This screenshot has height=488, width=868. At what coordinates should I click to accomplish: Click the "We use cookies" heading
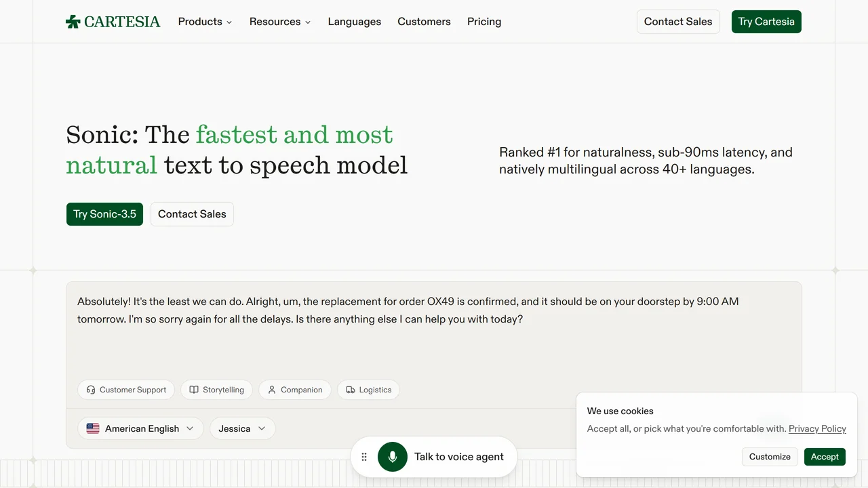(x=620, y=411)
